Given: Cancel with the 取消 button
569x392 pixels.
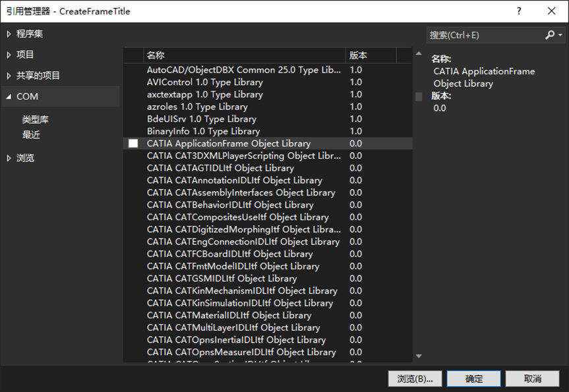Looking at the screenshot, I should [532, 379].
